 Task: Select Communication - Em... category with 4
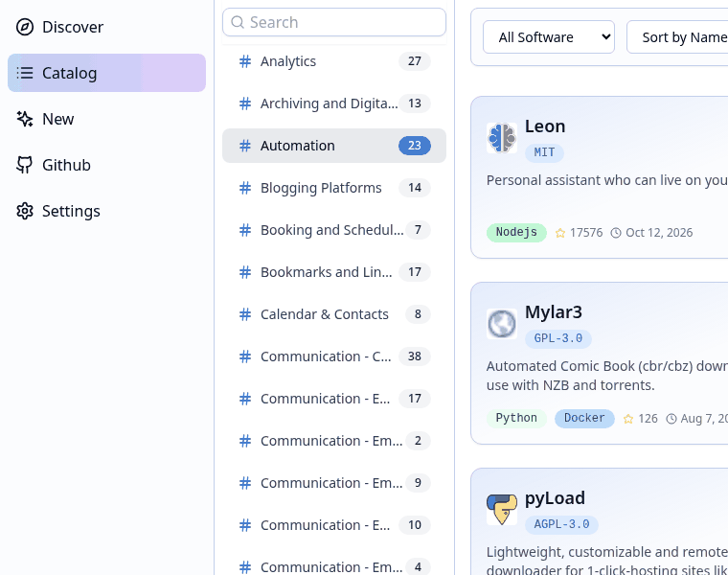pyautogui.click(x=333, y=567)
